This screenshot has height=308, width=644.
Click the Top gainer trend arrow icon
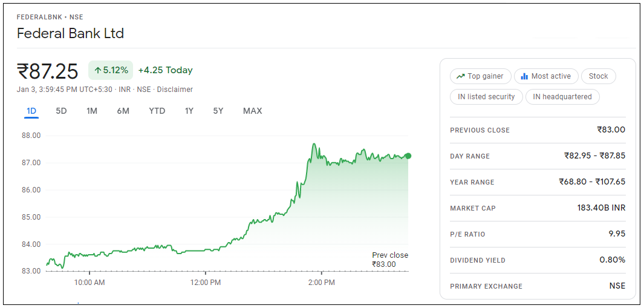[461, 76]
